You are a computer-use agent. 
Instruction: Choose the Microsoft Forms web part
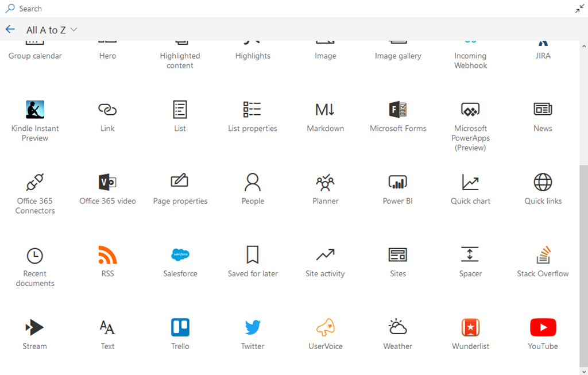click(x=398, y=110)
